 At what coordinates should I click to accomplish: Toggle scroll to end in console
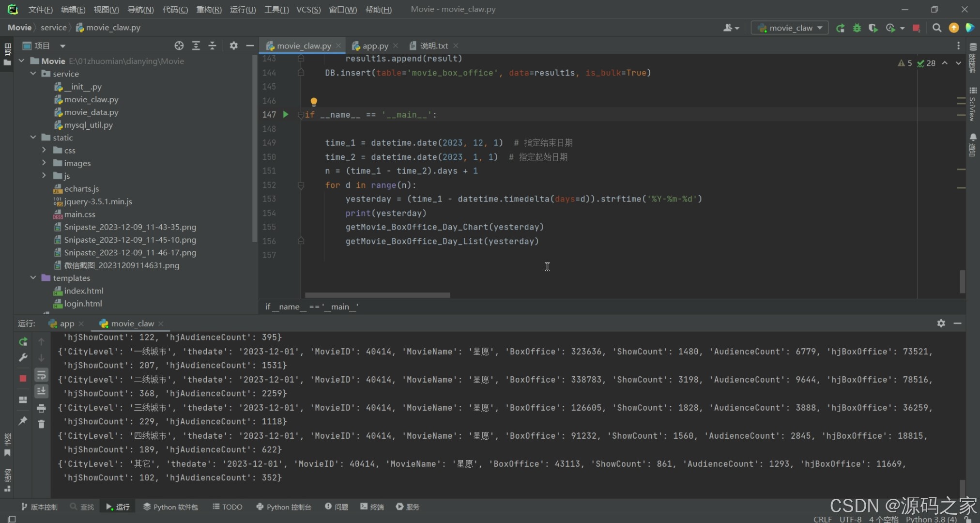(41, 391)
